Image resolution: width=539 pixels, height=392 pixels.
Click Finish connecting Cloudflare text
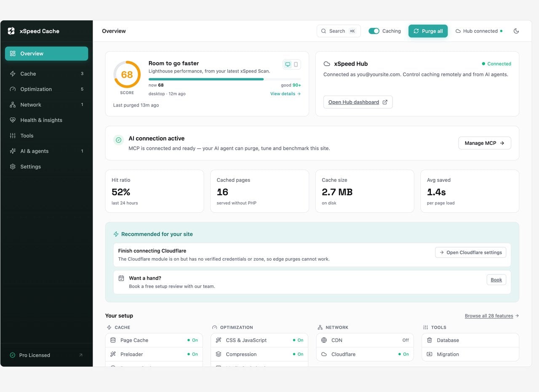point(152,251)
